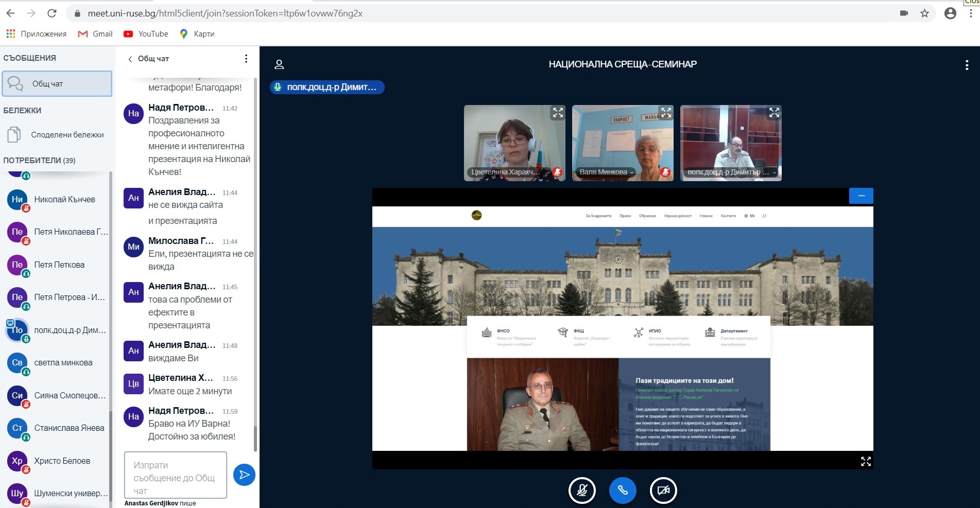This screenshot has height=508, width=980.
Task: Open the Карти maps bookmark
Action: click(x=197, y=34)
